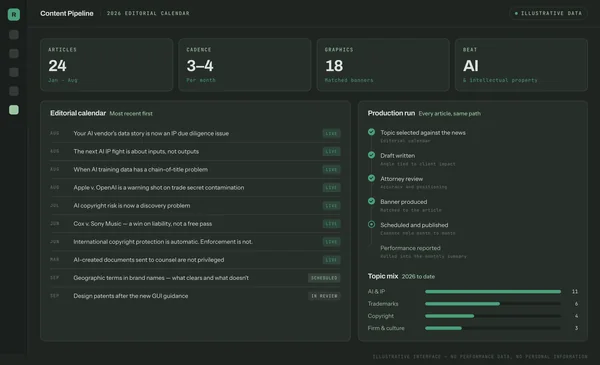Click the 'Banner produced' step label
The width and height of the screenshot is (600, 365).
click(404, 202)
